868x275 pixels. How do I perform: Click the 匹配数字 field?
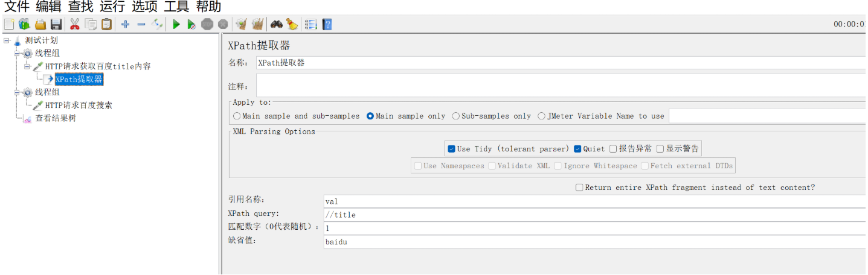click(x=595, y=229)
